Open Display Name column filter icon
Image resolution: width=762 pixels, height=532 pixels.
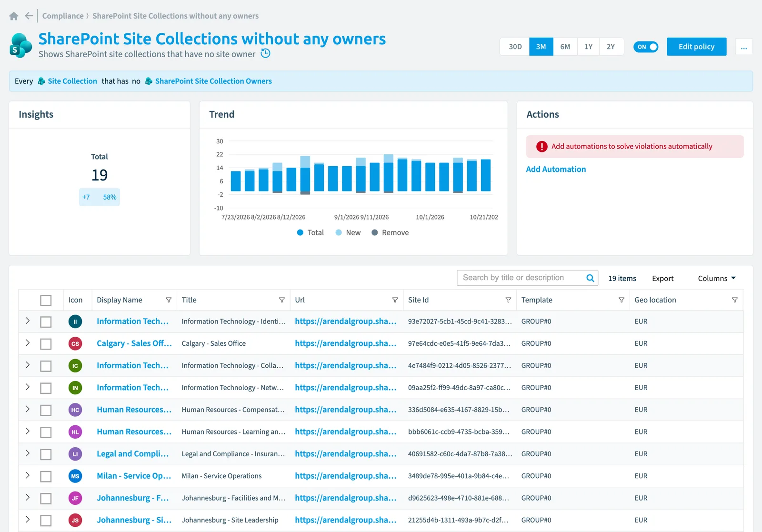click(x=169, y=300)
